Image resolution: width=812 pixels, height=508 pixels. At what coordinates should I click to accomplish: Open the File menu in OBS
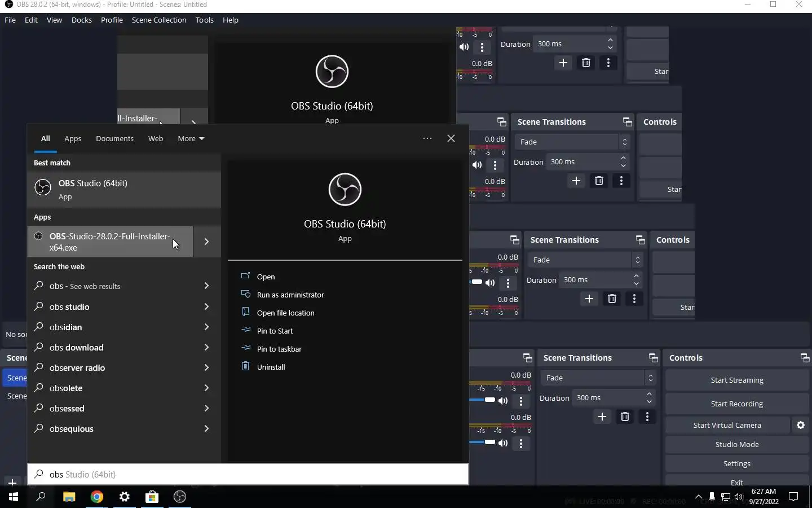click(10, 20)
